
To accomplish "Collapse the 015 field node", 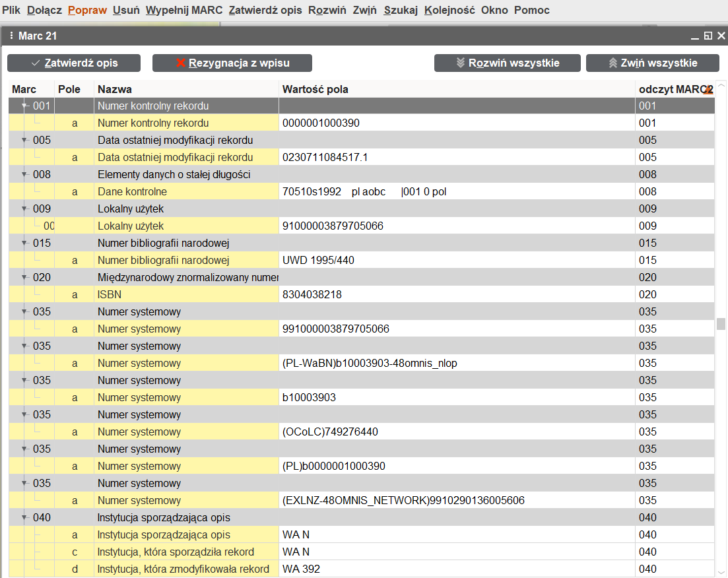I will point(24,243).
